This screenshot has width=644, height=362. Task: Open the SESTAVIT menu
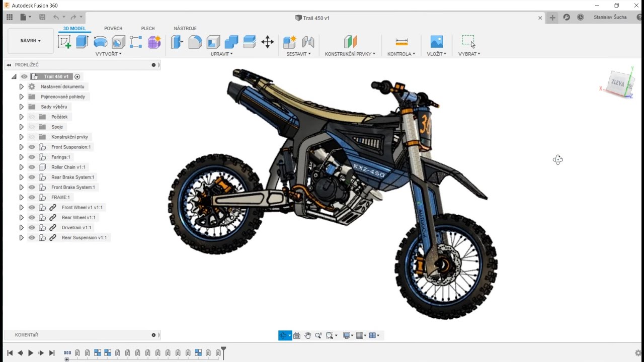click(x=298, y=54)
